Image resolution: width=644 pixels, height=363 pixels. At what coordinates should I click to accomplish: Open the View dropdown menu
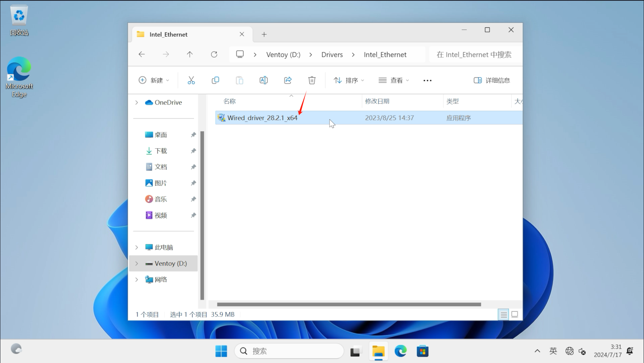coord(394,80)
